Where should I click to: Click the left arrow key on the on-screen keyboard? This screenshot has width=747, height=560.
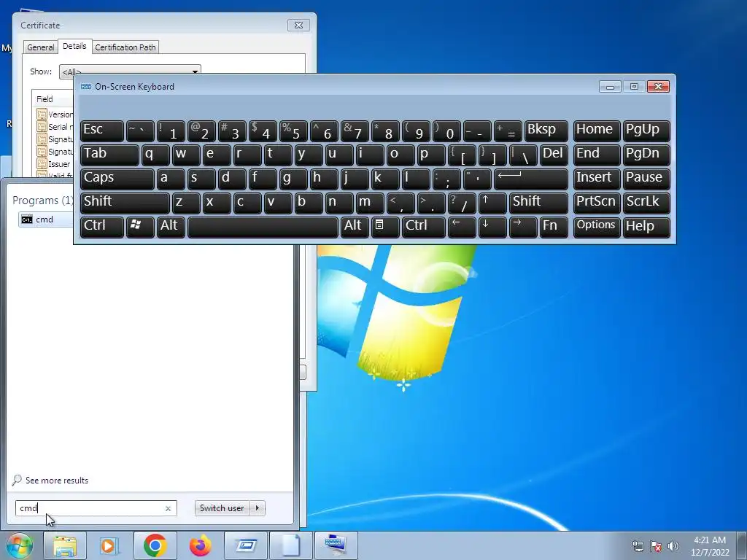462,227
